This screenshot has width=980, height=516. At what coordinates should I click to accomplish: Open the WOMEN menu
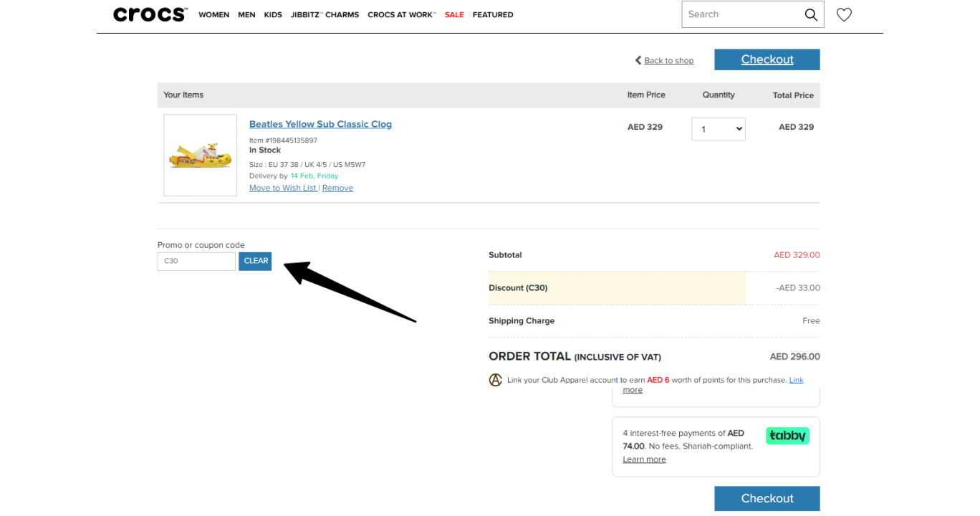213,15
